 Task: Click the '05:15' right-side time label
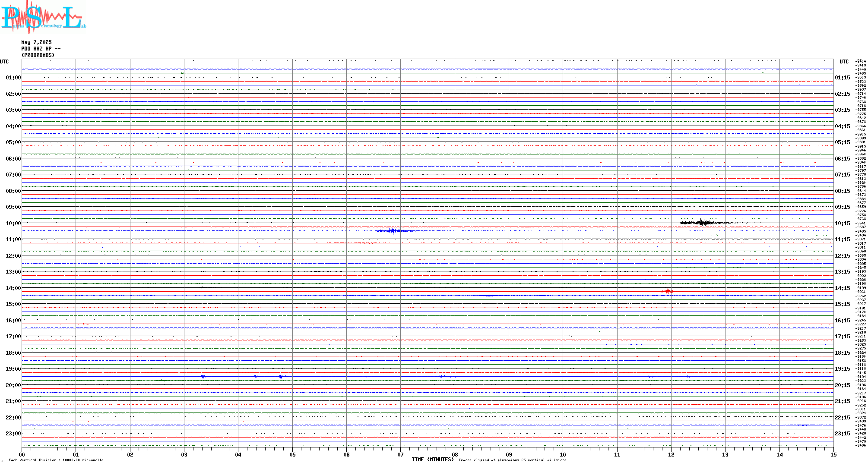point(843,142)
